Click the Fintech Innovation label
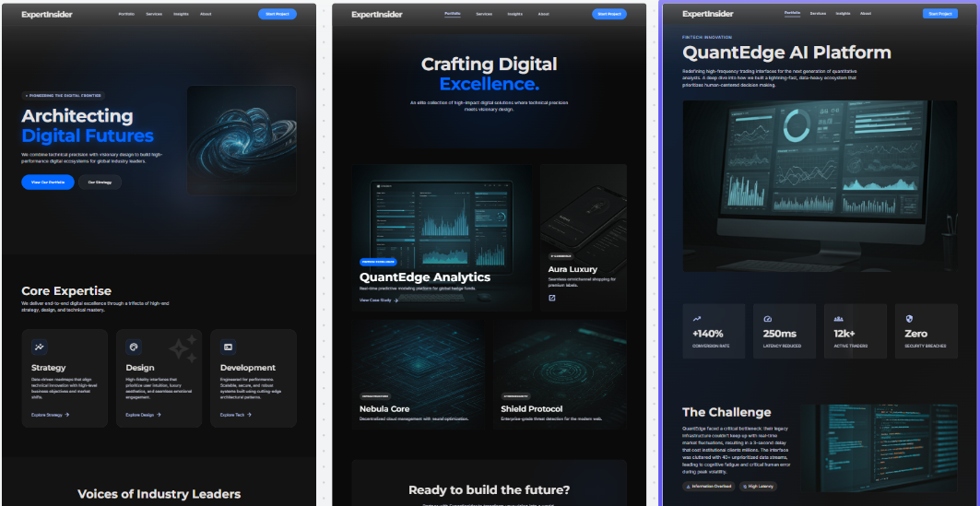 707,38
